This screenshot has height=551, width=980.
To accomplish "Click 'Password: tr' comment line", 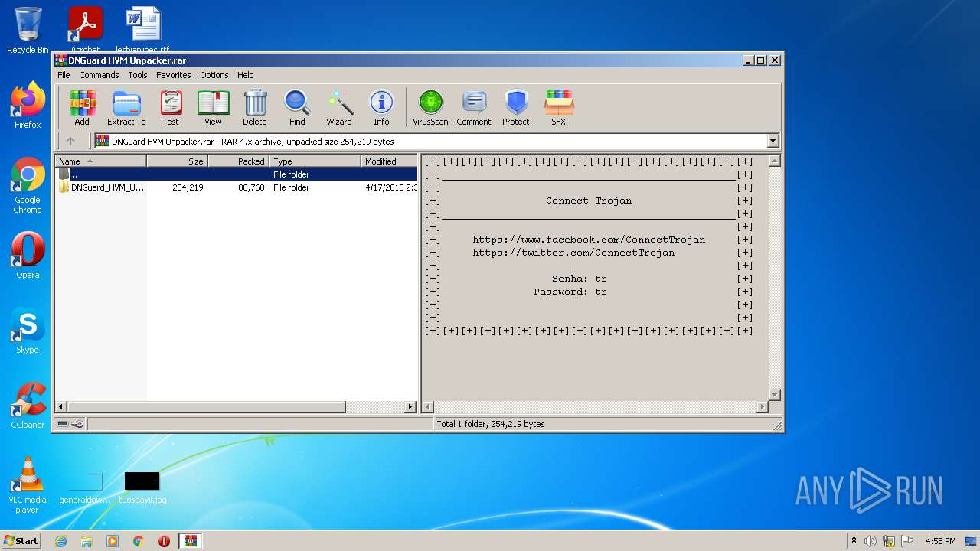I will (570, 292).
